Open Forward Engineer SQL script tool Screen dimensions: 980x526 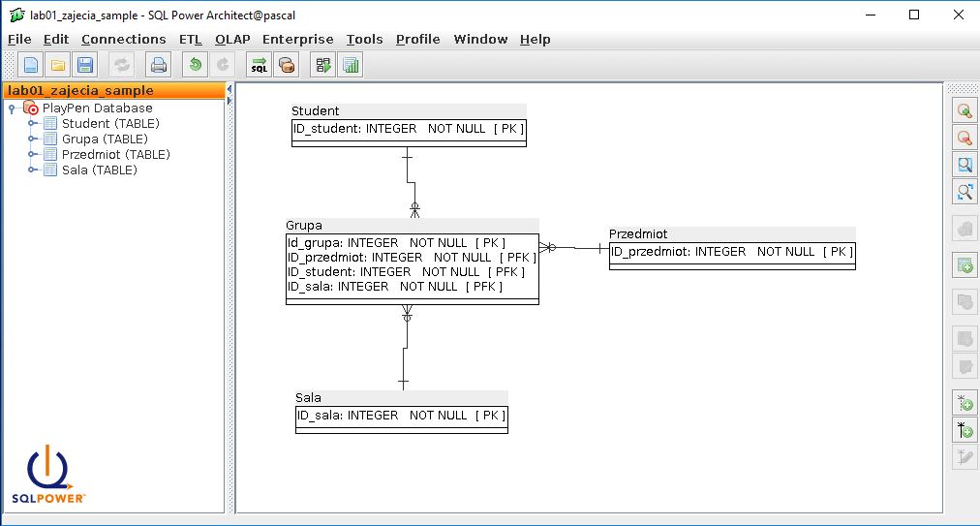259,66
